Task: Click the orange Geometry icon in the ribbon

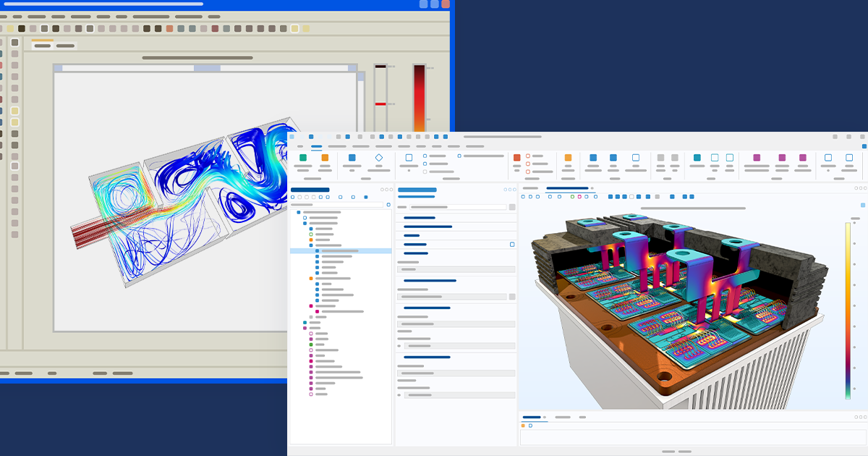Action: 325,158
